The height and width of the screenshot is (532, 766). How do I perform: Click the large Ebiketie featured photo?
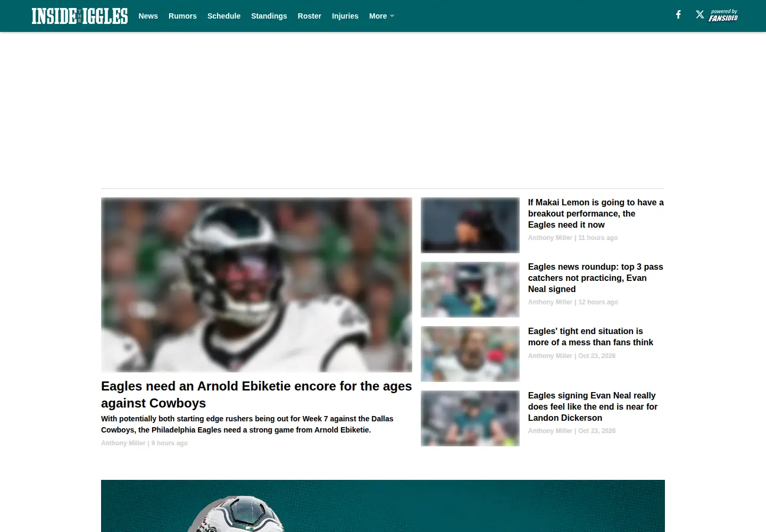click(x=256, y=285)
